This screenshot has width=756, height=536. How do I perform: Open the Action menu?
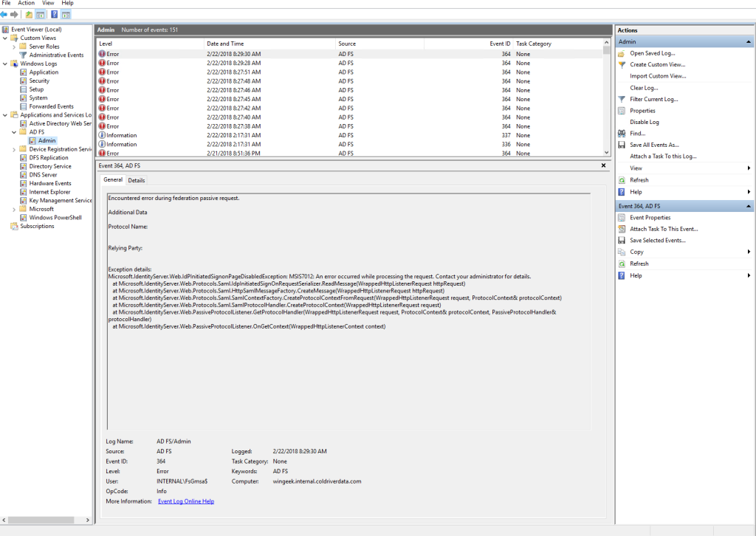point(26,3)
